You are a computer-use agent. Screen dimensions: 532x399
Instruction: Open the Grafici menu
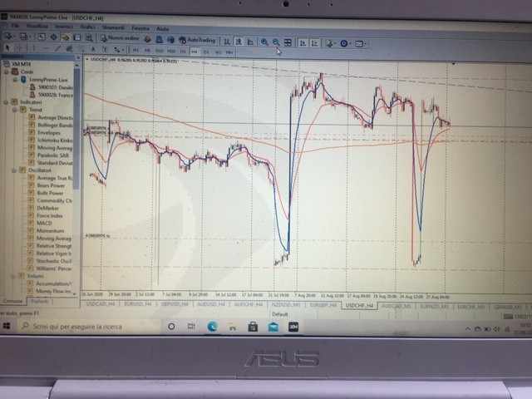point(87,27)
